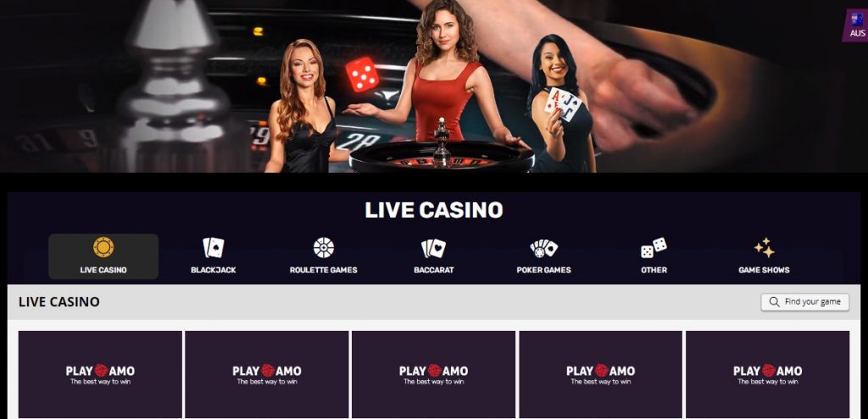868x419 pixels.
Task: Select the Live Casino chip icon
Action: pos(103,247)
